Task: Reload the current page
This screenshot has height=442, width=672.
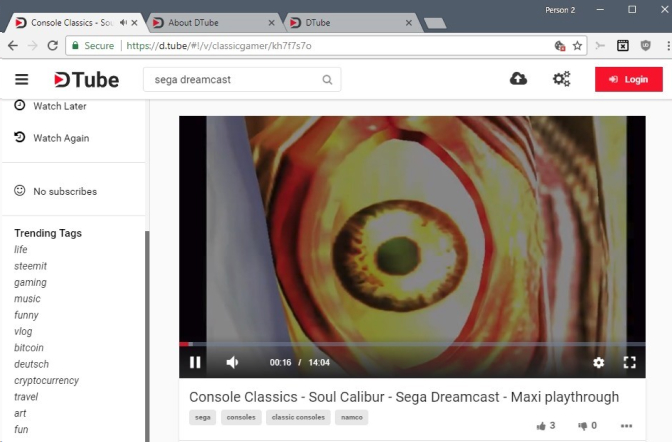Action: point(52,45)
